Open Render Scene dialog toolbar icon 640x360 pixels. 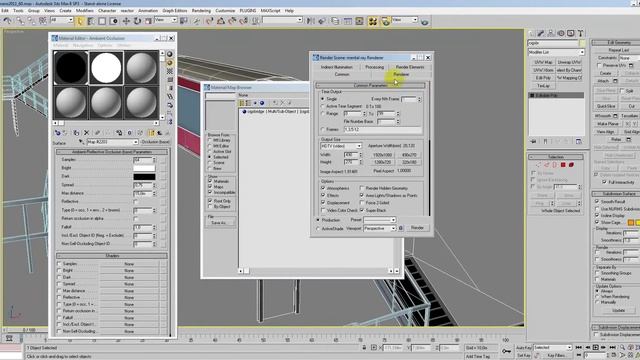pyautogui.click(x=385, y=21)
